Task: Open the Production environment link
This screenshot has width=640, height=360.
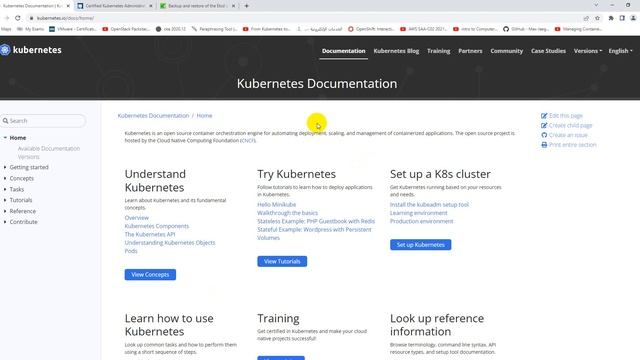Action: coord(421,221)
